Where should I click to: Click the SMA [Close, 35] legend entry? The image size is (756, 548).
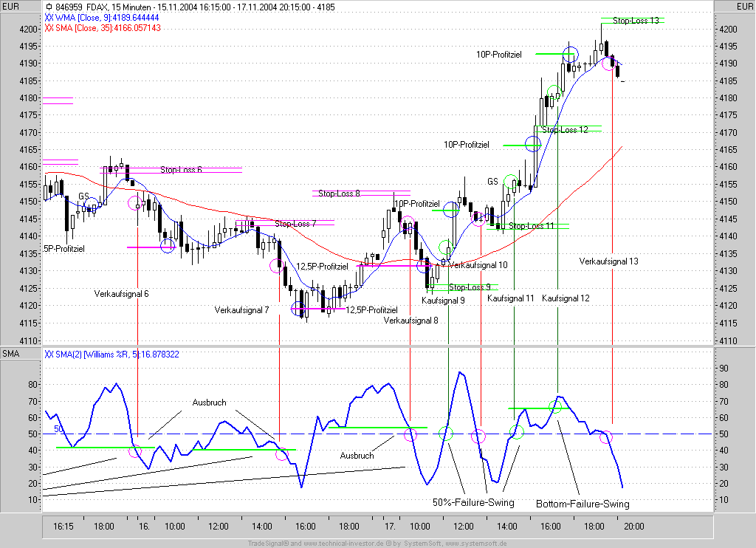pyautogui.click(x=103, y=28)
